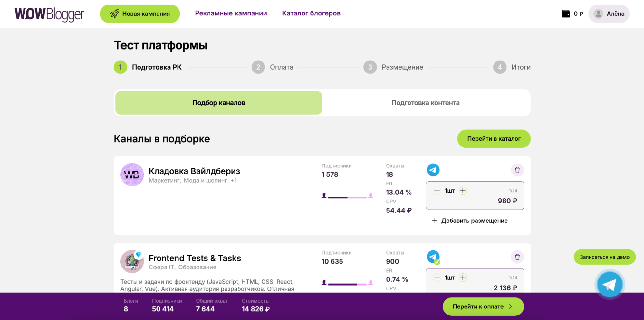This screenshot has width=644, height=320.
Task: Click the WOWBlogger logo
Action: (x=49, y=14)
